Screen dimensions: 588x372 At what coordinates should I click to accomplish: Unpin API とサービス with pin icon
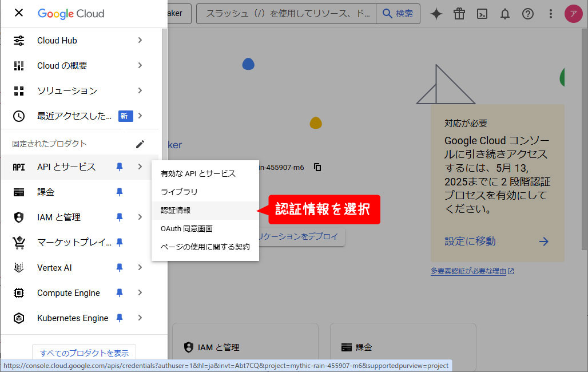coord(119,167)
